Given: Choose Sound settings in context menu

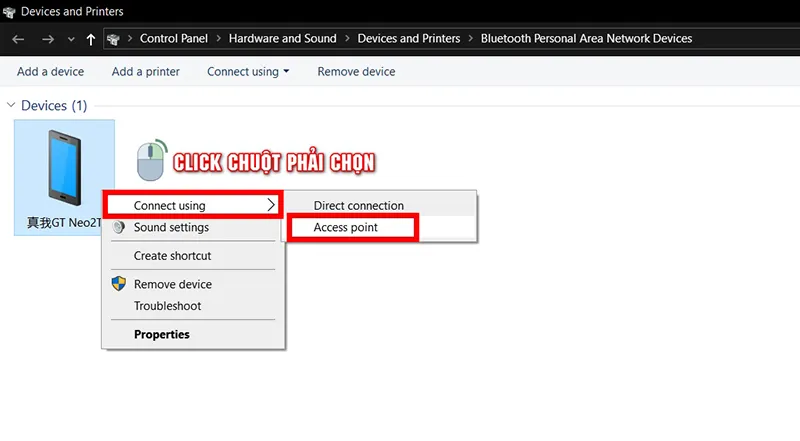Looking at the screenshot, I should (193, 227).
